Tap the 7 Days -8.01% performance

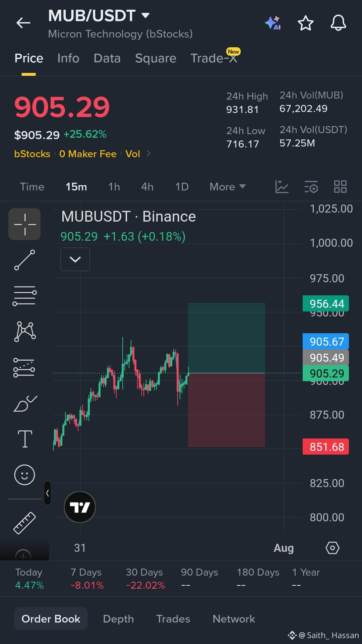tap(87, 579)
